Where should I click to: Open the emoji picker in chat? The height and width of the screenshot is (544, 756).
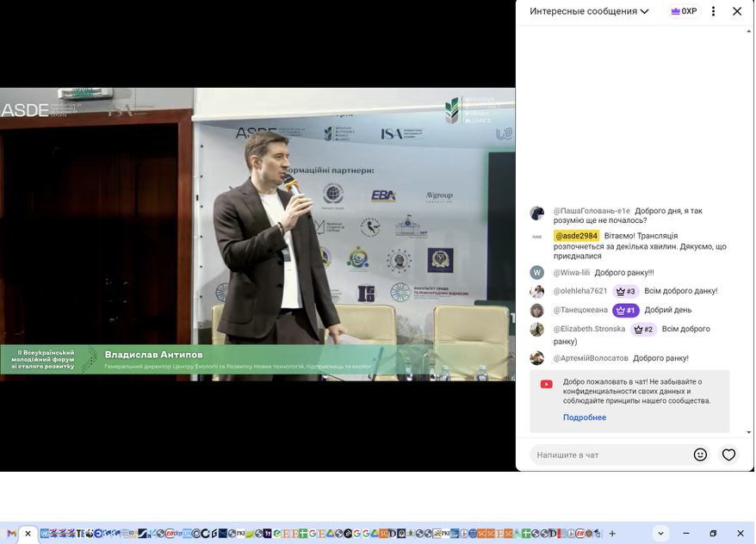(700, 454)
